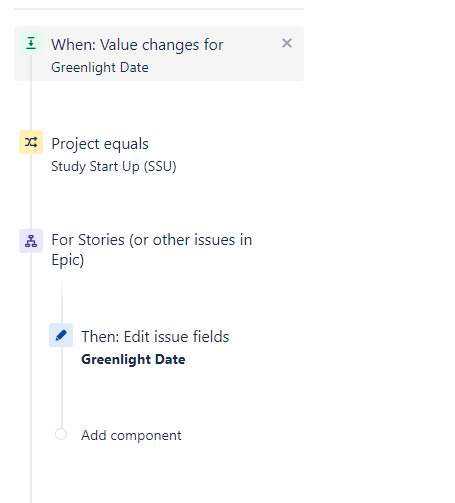Screen dimensions: 455x503
Task: Click connector line between trigger and condition
Action: click(x=31, y=105)
